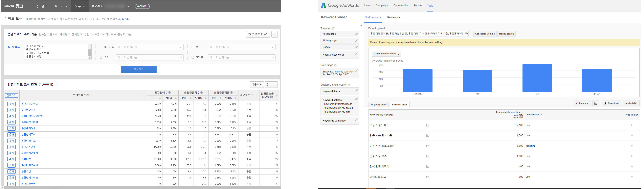
Task: Open the Columns dropdown
Action: 582,103
